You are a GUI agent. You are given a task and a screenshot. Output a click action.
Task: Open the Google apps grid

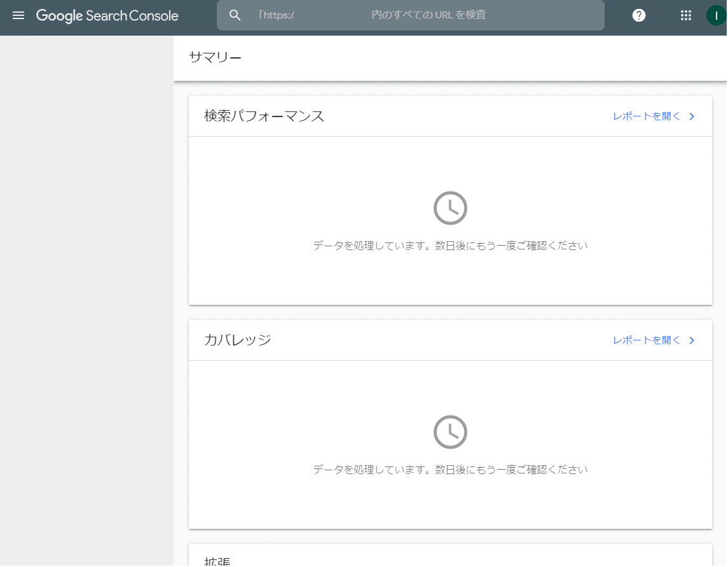click(x=686, y=15)
